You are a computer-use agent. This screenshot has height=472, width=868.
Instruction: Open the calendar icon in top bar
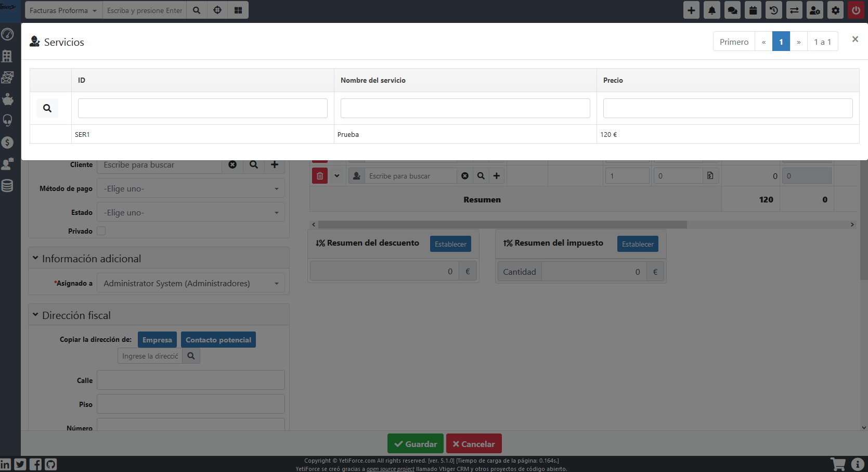click(753, 10)
